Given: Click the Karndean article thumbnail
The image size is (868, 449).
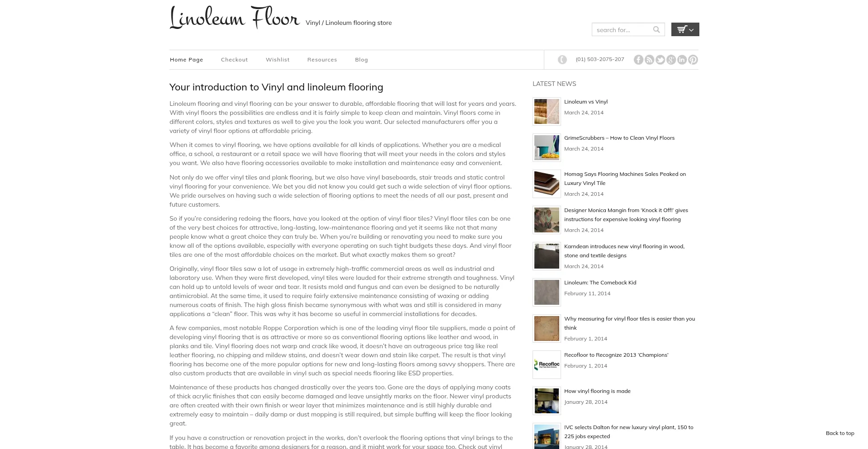Looking at the screenshot, I should point(547,256).
